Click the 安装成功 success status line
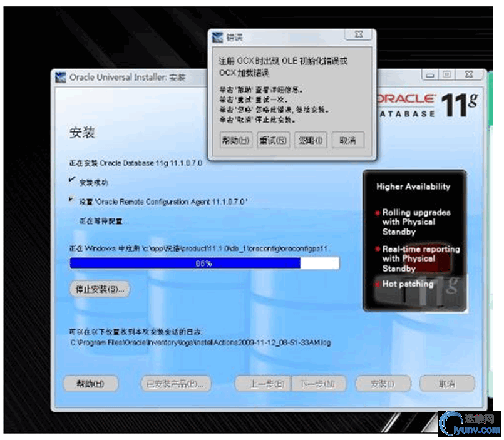 (x=93, y=183)
